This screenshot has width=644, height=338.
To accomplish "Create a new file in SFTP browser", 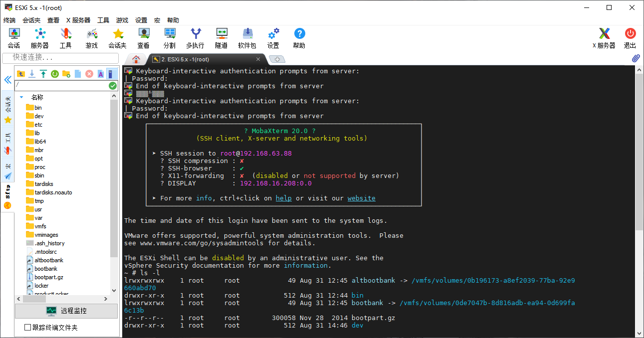I will pyautogui.click(x=78, y=74).
